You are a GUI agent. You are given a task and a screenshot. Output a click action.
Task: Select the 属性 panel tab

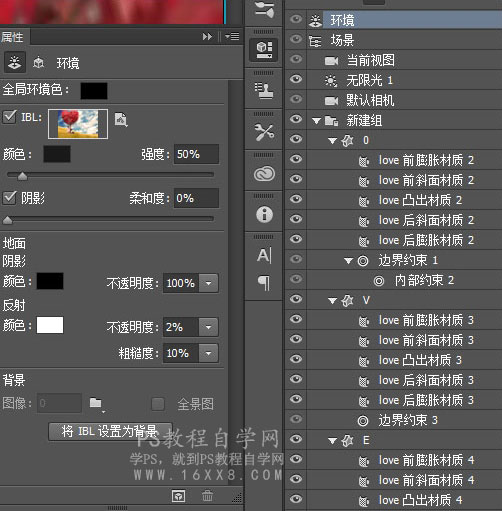click(x=12, y=37)
